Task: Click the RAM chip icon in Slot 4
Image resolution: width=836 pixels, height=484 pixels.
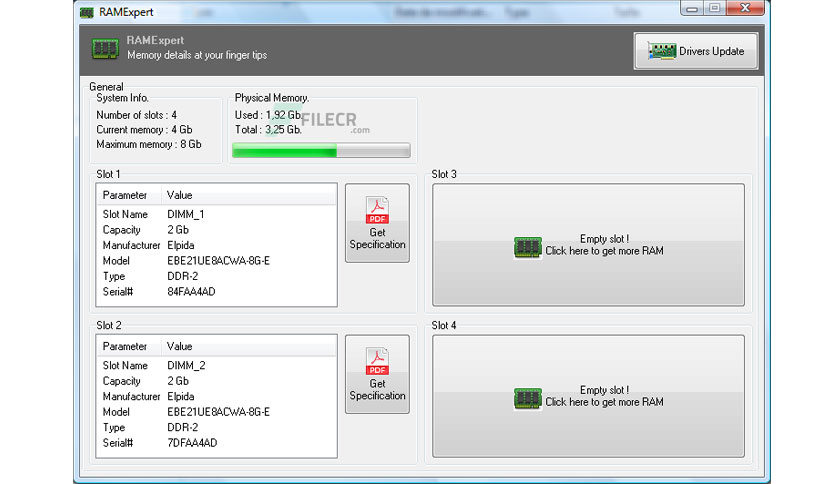Action: (x=528, y=399)
